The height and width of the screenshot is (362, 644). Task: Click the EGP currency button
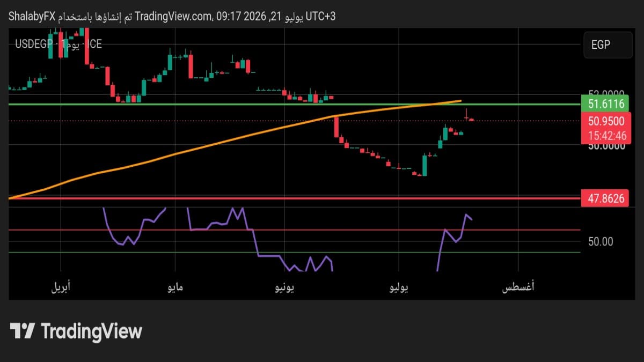point(608,45)
